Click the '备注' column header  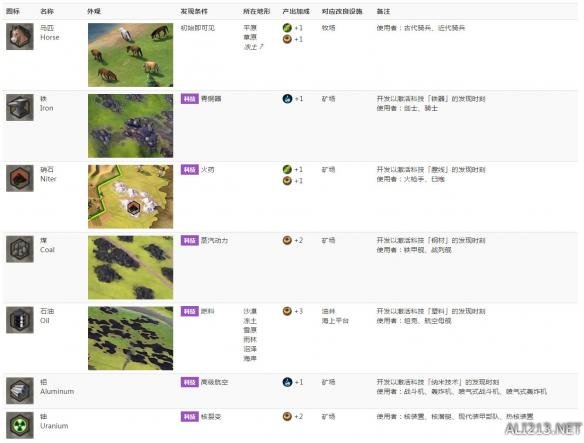(x=383, y=11)
